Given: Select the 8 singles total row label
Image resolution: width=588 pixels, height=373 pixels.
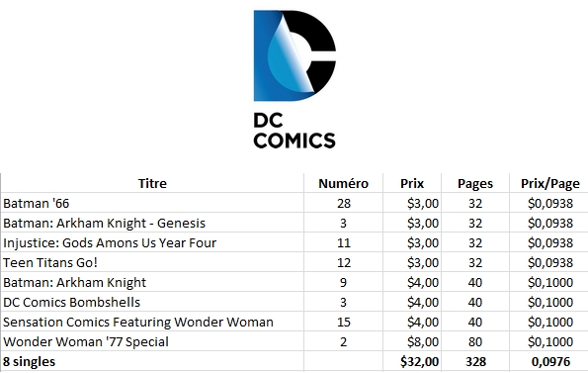Looking at the screenshot, I should 152,361.
